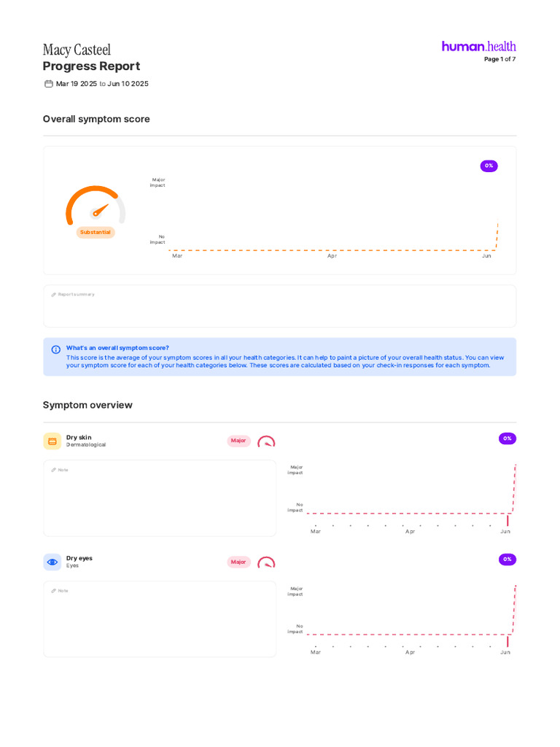Screen dimensions: 560x747
Task: Click inside the Report summary field
Action: pyautogui.click(x=279, y=306)
